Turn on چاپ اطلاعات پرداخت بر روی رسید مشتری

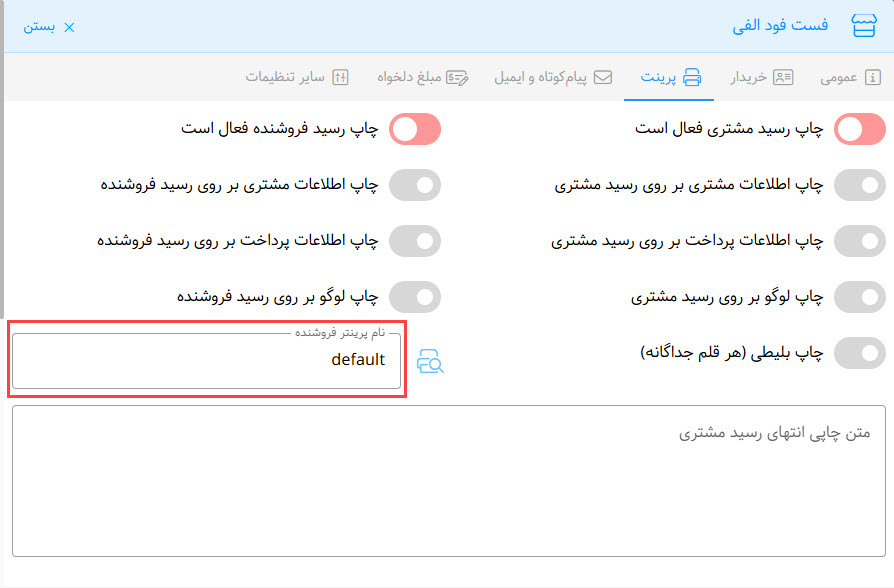point(860,241)
